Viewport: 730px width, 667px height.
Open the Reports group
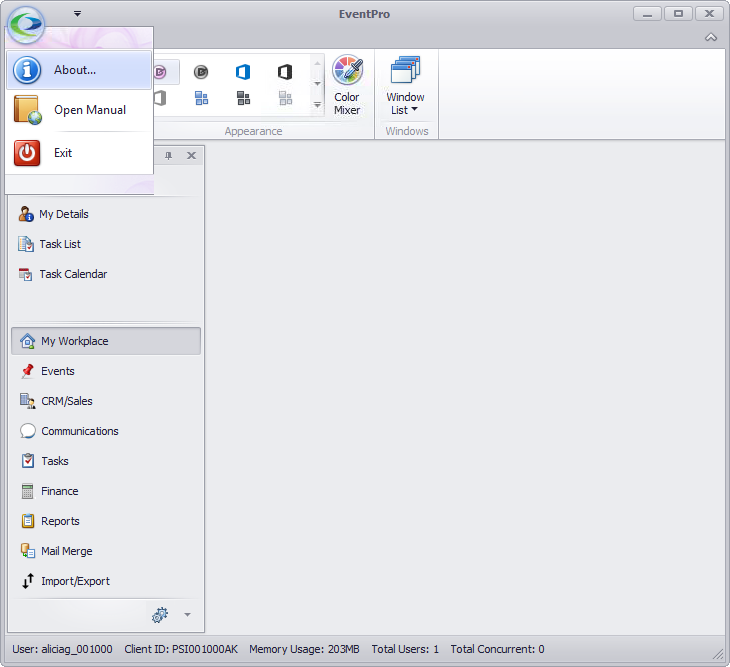[106, 521]
